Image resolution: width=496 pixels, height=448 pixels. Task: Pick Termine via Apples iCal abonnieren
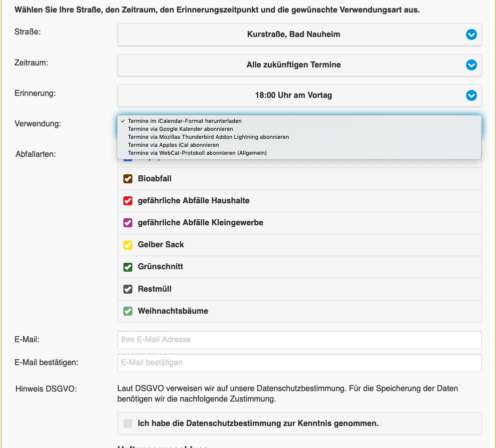click(x=173, y=145)
